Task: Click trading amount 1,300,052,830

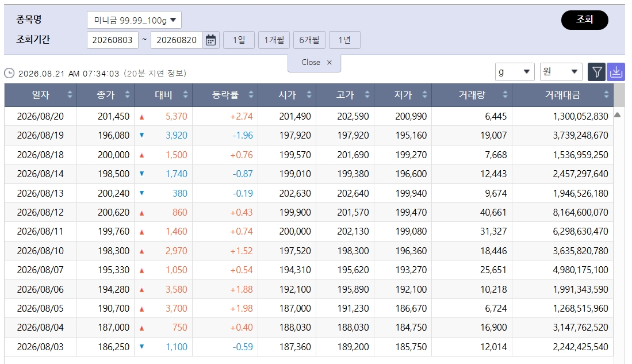Action: pos(580,117)
